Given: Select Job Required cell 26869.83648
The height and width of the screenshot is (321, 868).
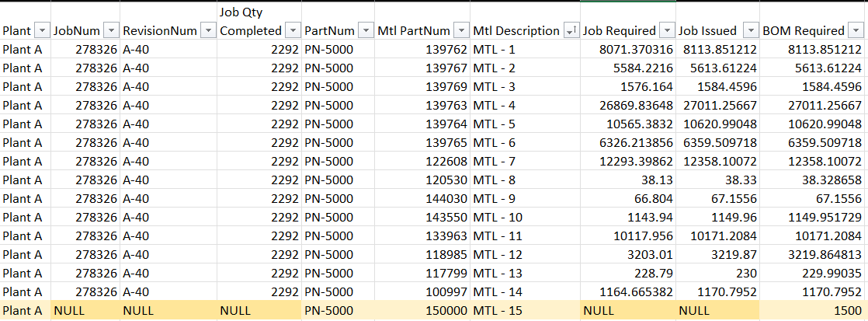Looking at the screenshot, I should click(x=628, y=106).
